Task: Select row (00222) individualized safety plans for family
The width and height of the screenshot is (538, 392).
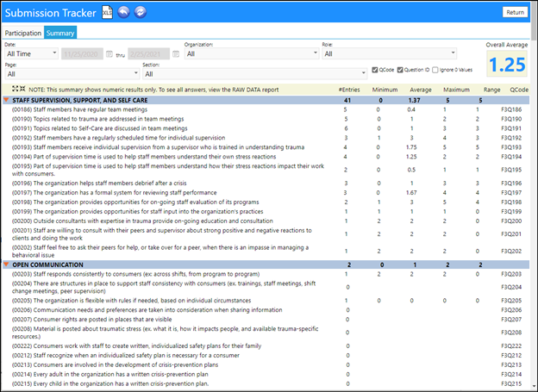Action: click(266, 346)
